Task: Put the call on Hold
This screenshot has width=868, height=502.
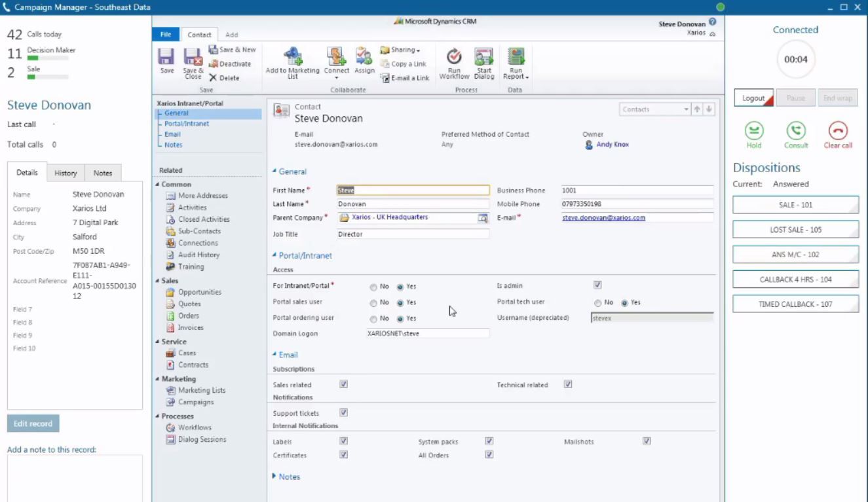Action: [753, 130]
